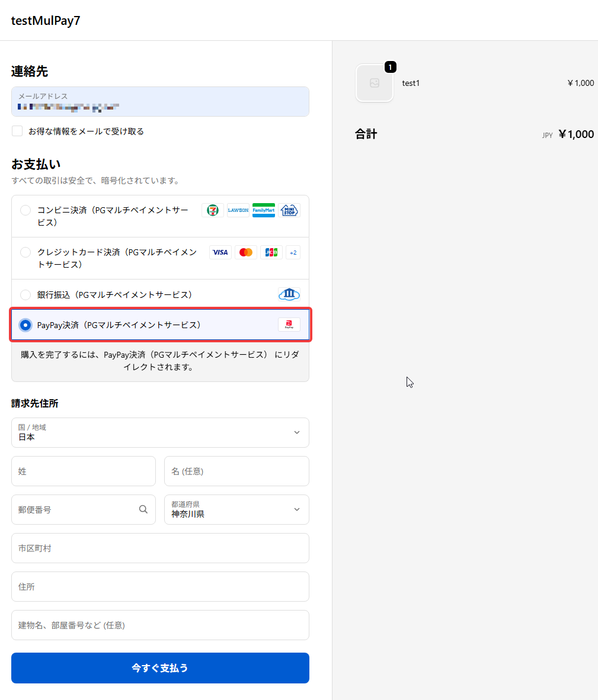Screen dimensions: 598x700
Task: Open the 都道府県 dropdown
Action: click(x=236, y=509)
